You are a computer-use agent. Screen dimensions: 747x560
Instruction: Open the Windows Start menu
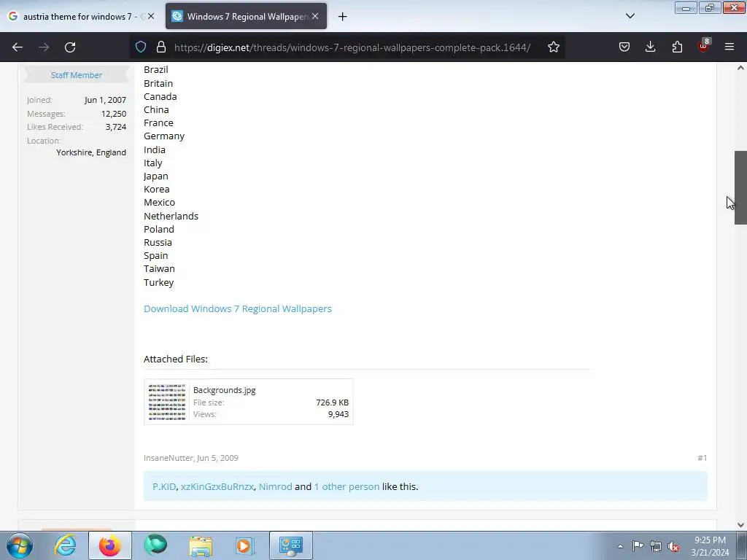coord(20,545)
